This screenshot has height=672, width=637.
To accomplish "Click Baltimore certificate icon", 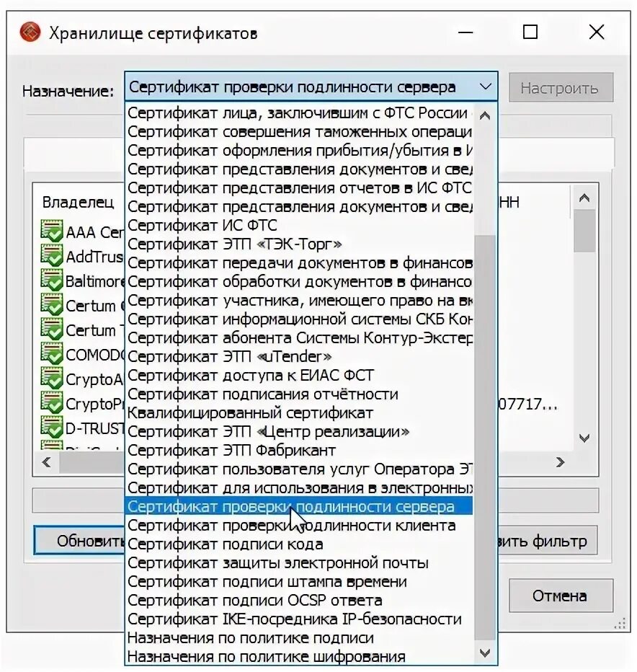I will [x=52, y=280].
